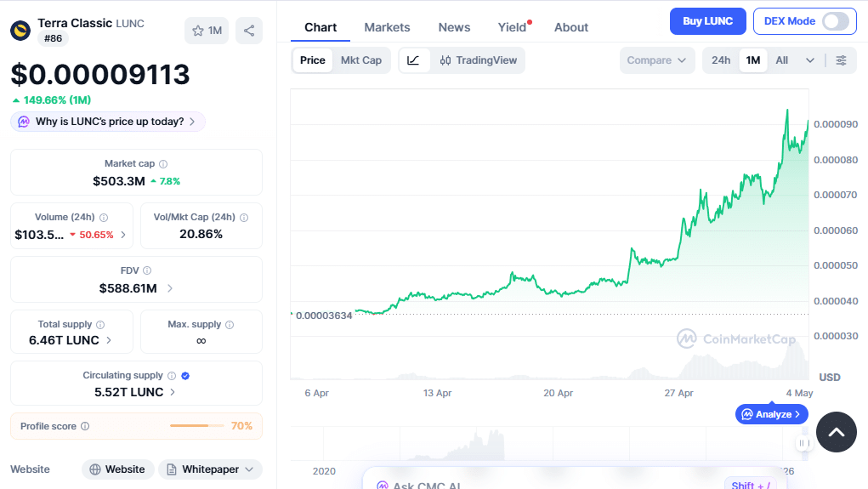
Task: Click the Analyze button
Action: coord(772,414)
